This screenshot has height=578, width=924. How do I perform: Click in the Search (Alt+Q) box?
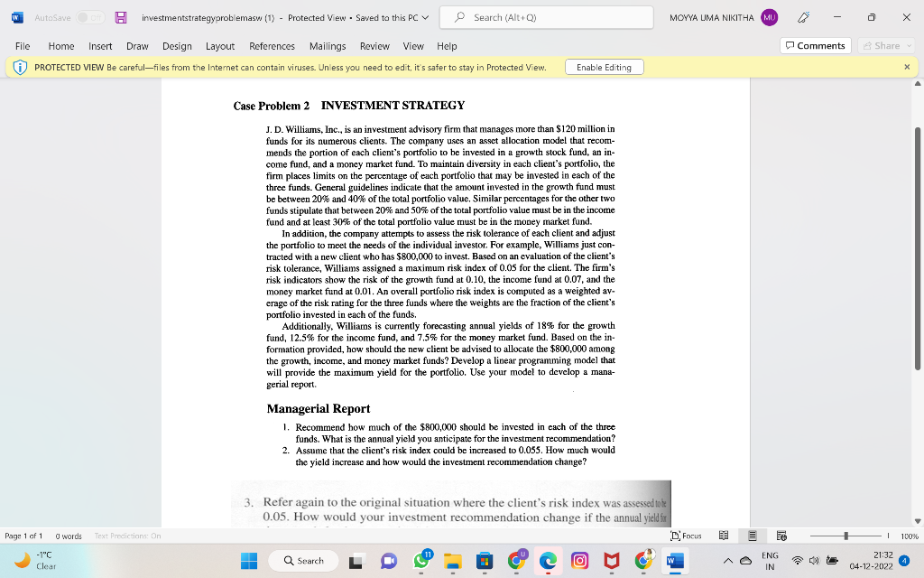point(546,18)
